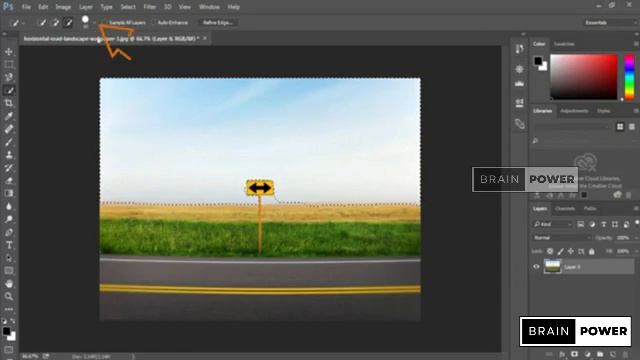The image size is (640, 360).
Task: Select the Path Selection tool
Action: coord(9,258)
